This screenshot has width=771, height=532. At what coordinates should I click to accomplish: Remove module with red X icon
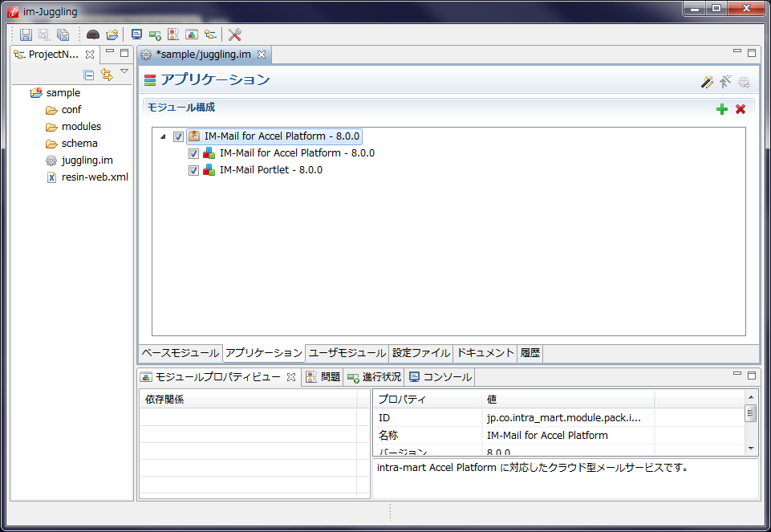[741, 109]
